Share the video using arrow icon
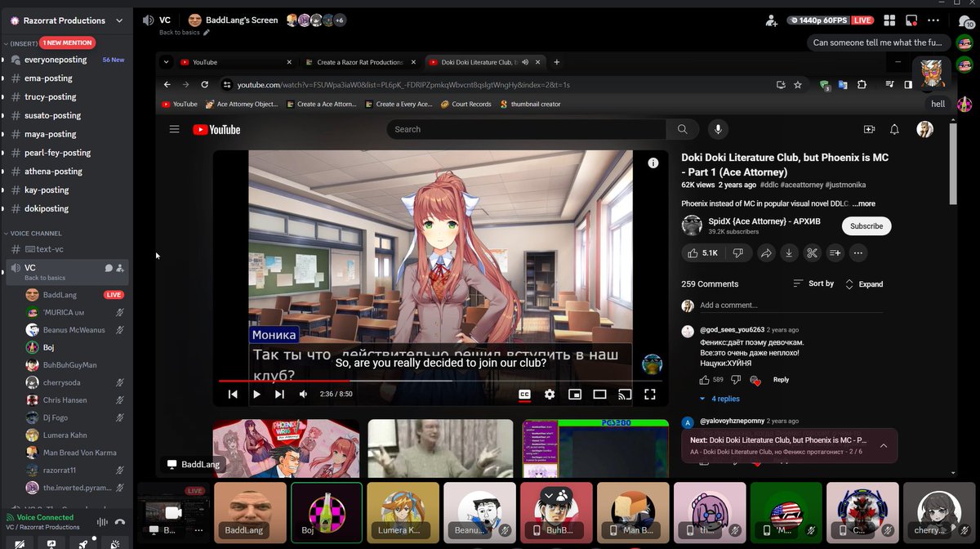Viewport: 980px width, 549px height. [x=766, y=253]
